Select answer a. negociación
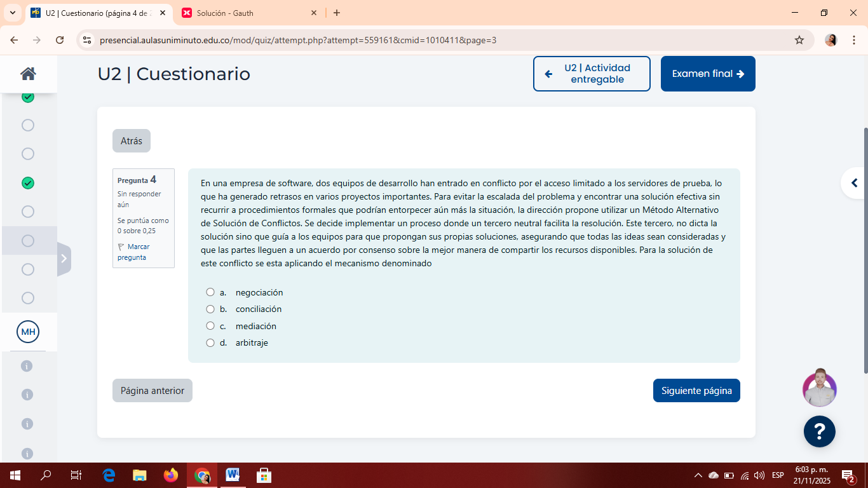 (x=210, y=292)
